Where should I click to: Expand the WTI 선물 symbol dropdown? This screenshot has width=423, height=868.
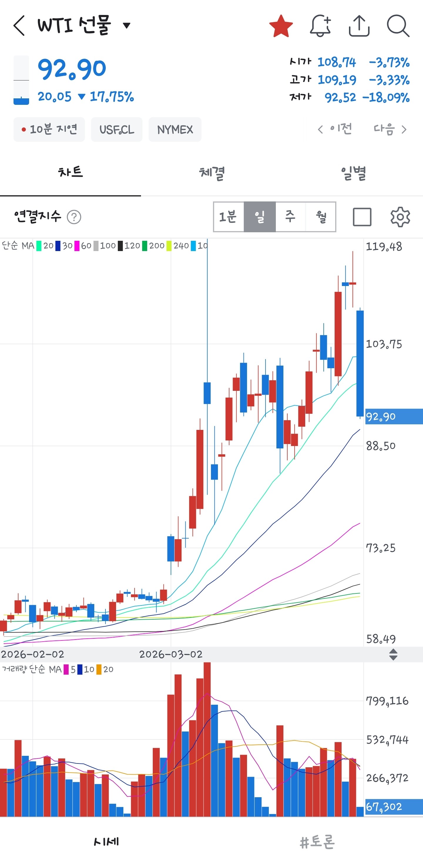point(127,25)
